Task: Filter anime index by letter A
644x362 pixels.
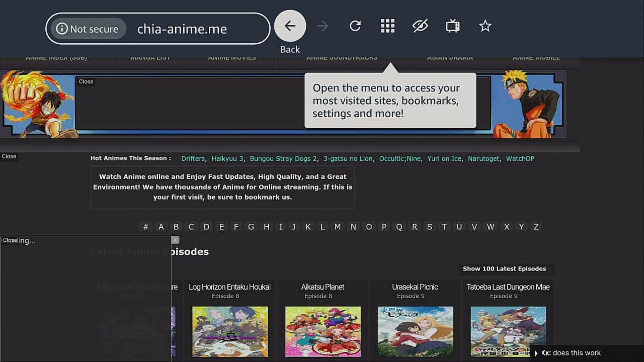Action: point(161,227)
